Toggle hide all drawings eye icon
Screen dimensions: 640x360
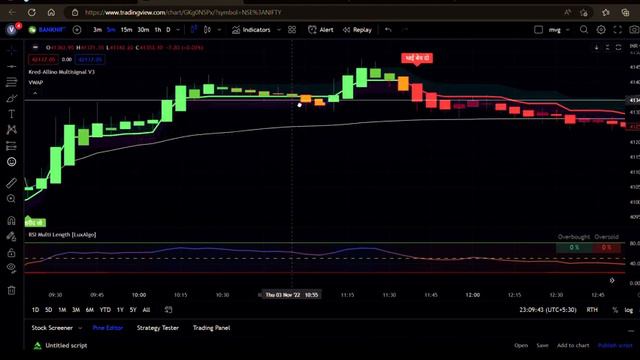(x=11, y=268)
